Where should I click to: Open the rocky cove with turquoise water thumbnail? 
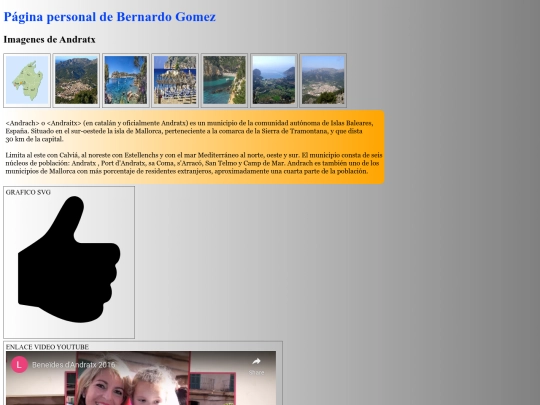224,81
